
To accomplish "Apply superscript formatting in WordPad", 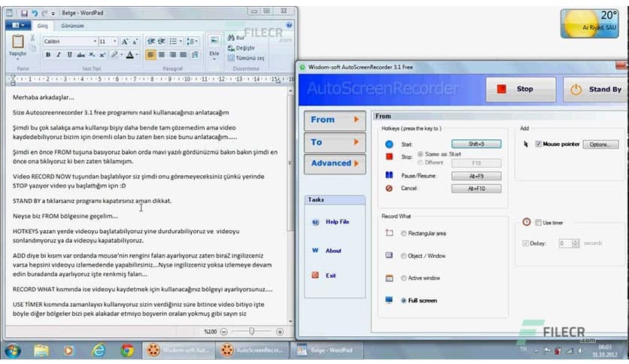I will click(x=102, y=54).
